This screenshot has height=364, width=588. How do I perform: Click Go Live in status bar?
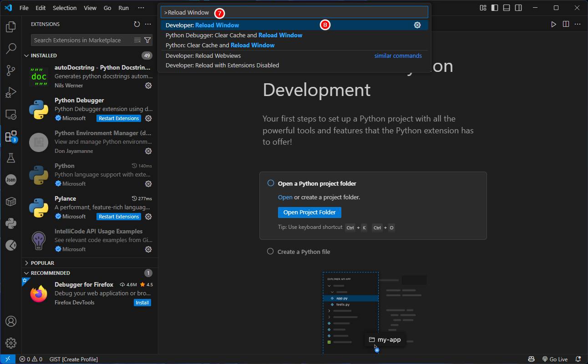555,359
